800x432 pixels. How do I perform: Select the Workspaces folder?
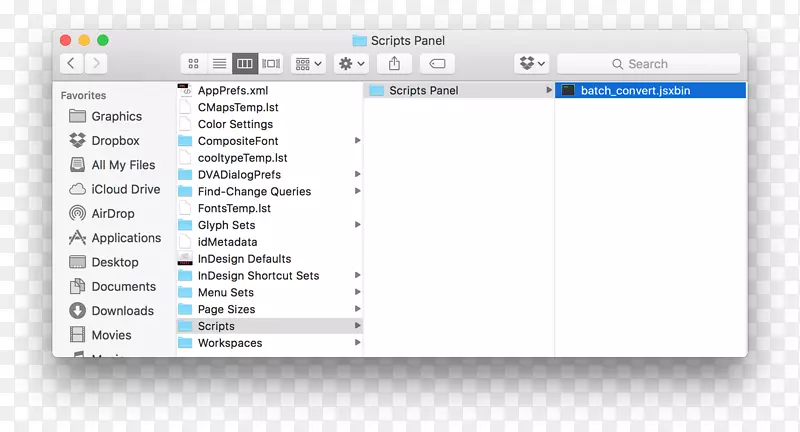[230, 343]
